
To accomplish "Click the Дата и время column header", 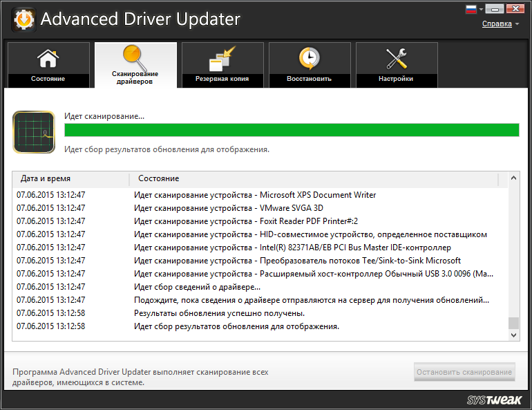I will 71,178.
